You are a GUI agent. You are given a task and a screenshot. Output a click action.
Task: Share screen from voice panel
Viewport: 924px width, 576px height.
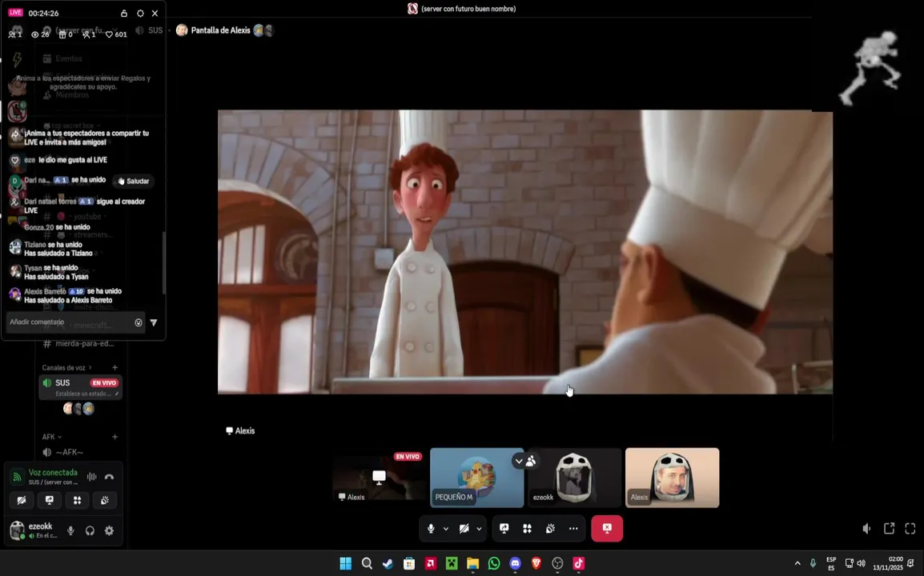tap(50, 500)
